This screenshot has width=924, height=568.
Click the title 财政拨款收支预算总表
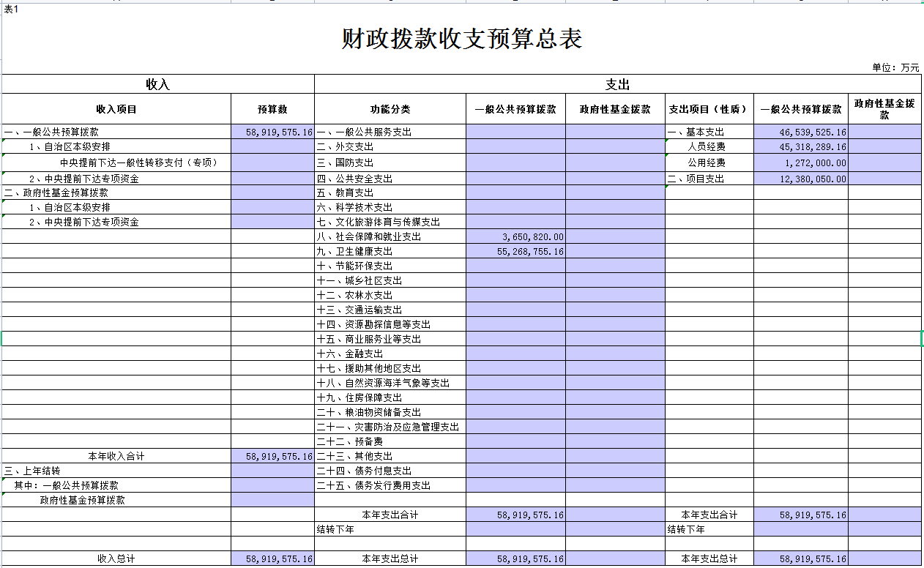462,40
